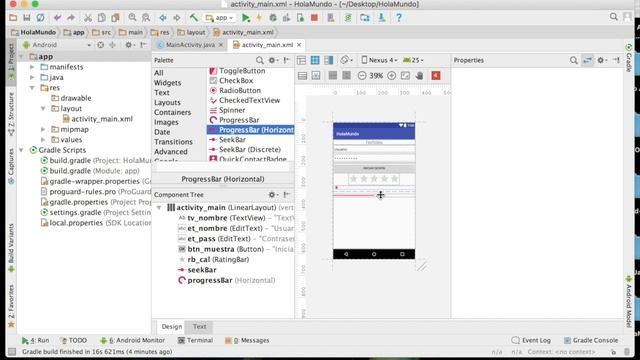Click the Properties panel search icon
The image size is (640, 360).
coord(573,60)
